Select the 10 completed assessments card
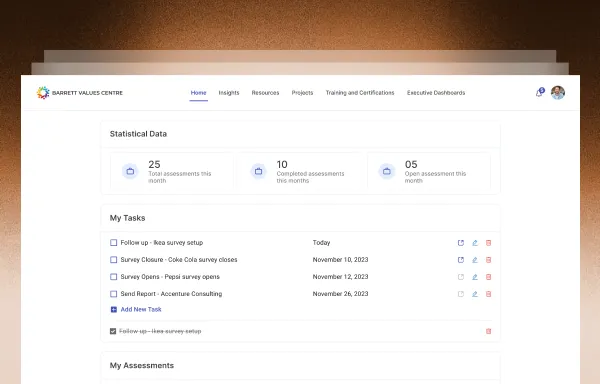Image resolution: width=600 pixels, height=384 pixels. coord(300,171)
